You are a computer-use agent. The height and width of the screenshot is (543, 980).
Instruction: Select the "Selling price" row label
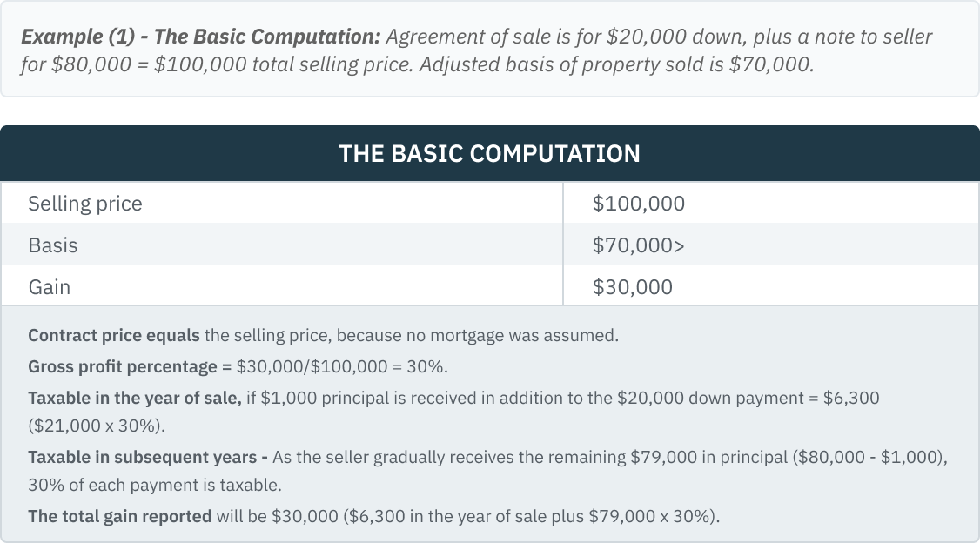84,204
